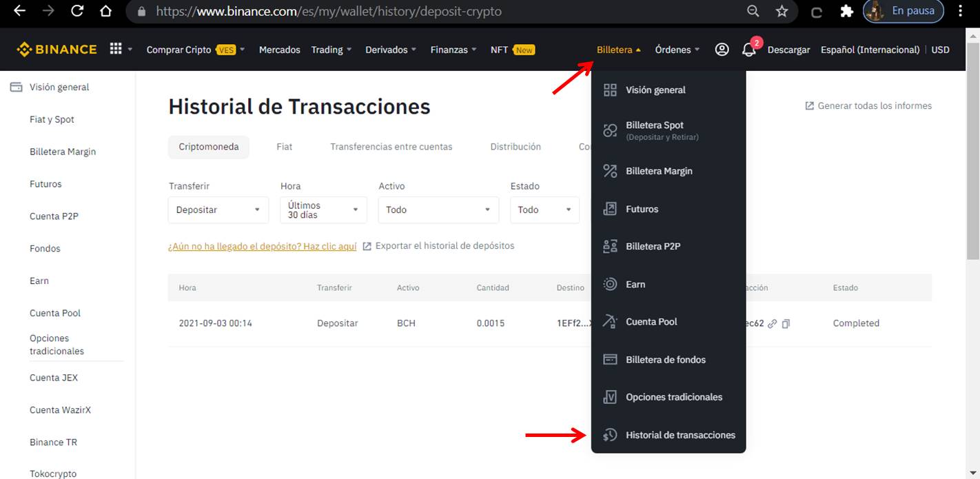
Task: Click Historial de transacciones icon in dropdown
Action: (x=610, y=435)
